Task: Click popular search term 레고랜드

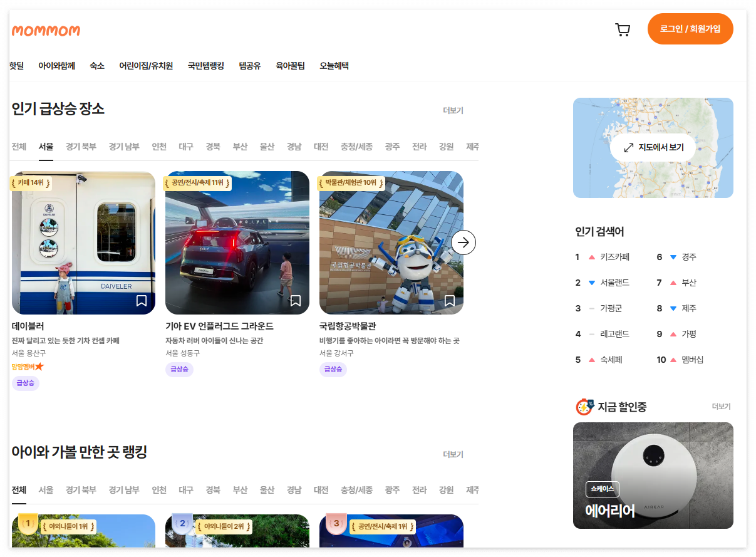Action: (x=614, y=334)
